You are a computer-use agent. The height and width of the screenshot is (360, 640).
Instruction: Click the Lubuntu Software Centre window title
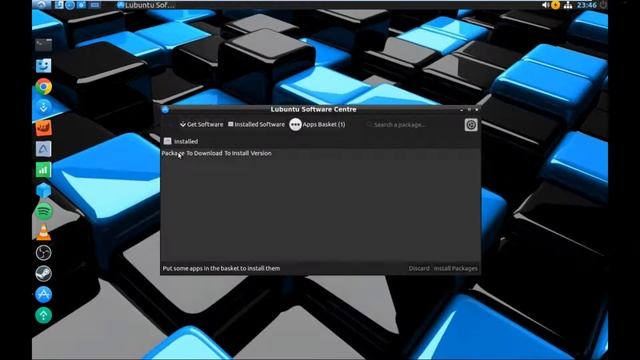pos(313,109)
